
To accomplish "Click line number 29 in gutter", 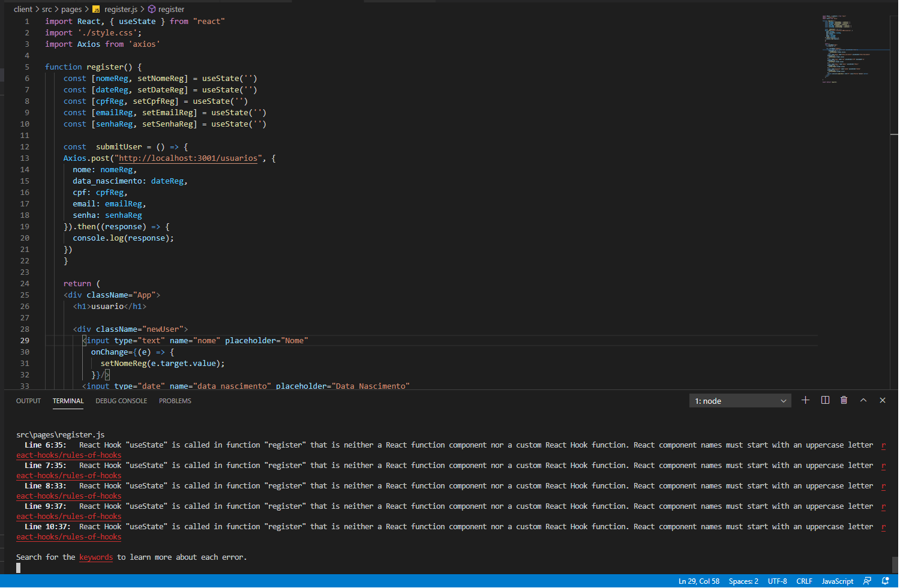I will (x=25, y=341).
